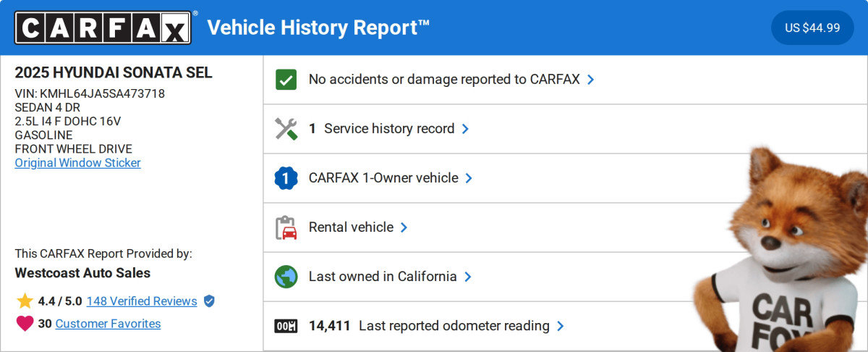This screenshot has width=868, height=352.
Task: Click the globe last-owned location icon
Action: [x=286, y=277]
